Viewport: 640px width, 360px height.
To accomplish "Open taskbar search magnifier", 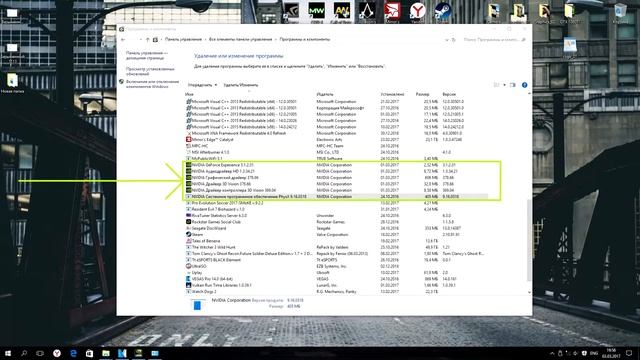I will pos(24,353).
